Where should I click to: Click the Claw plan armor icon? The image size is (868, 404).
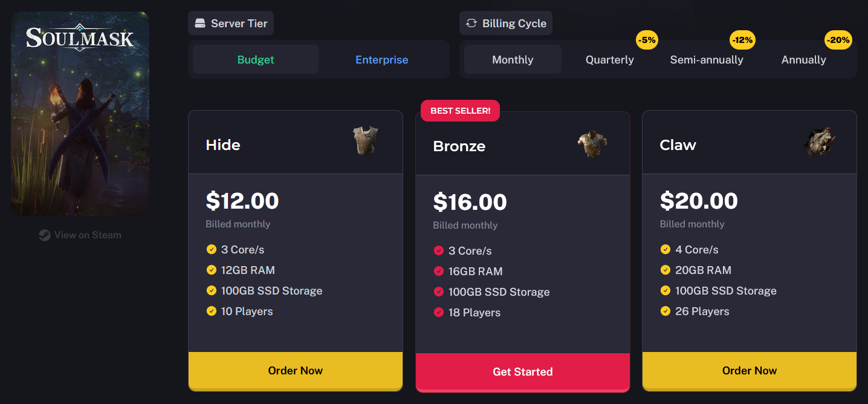tap(819, 143)
